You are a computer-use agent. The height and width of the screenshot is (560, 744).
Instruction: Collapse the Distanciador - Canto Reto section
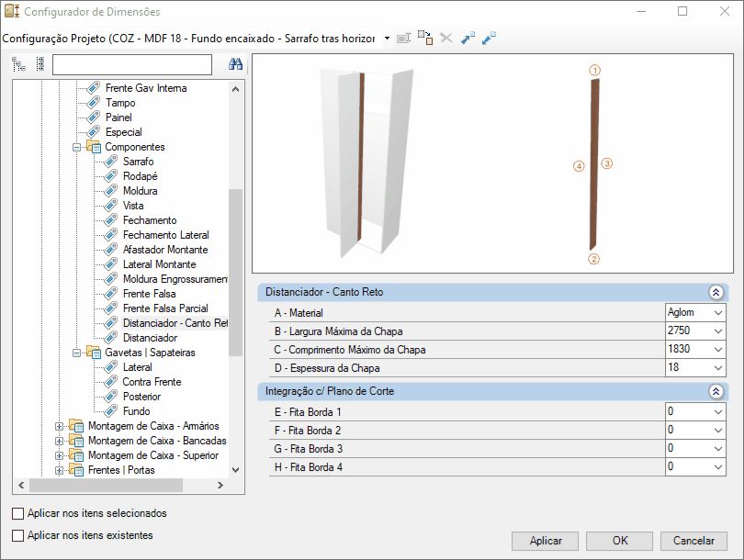pyautogui.click(x=716, y=292)
